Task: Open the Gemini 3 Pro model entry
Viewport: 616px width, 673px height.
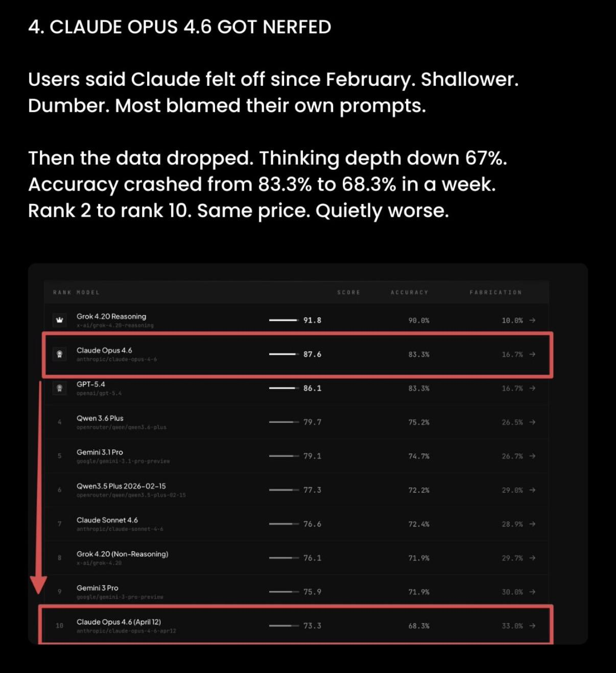Action: click(x=98, y=588)
